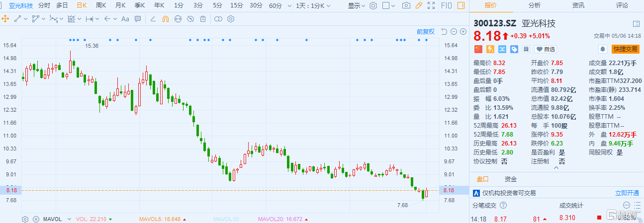The image size is (644, 223).
Task: Toggle hide all drawings eye icon
Action: [x=190, y=19]
